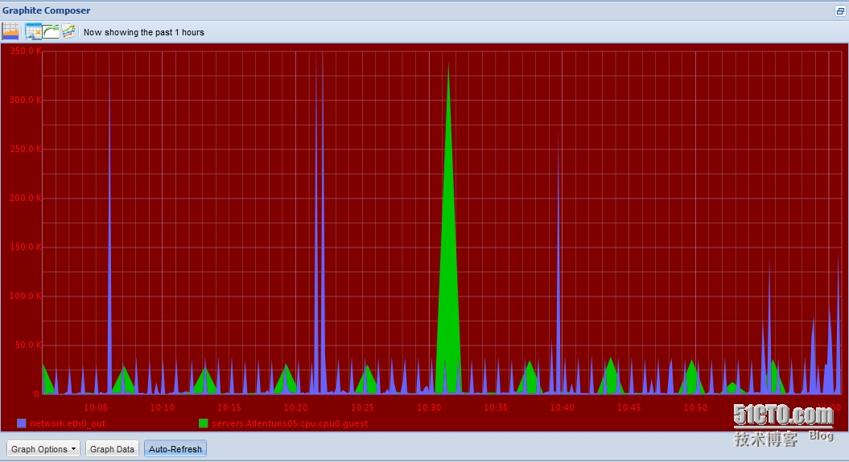This screenshot has width=849, height=462.
Task: Click the Graph Data button
Action: [112, 449]
